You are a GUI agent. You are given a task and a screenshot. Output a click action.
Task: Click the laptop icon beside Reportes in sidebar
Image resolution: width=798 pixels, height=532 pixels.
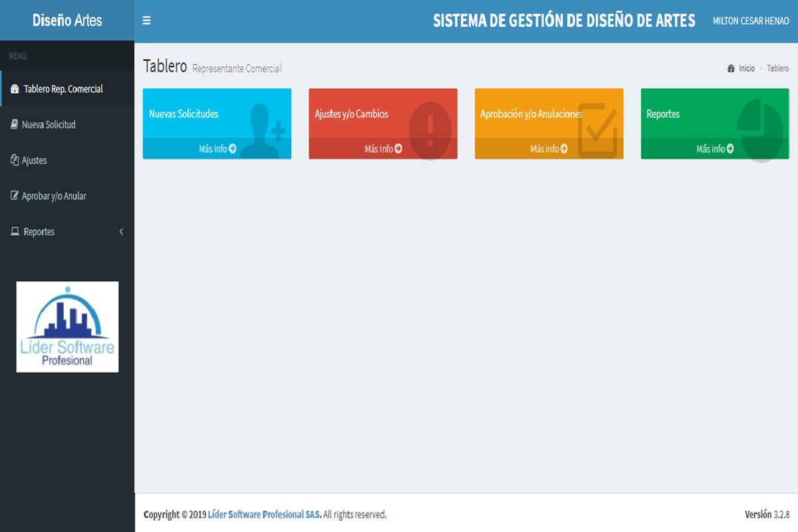coord(15,232)
